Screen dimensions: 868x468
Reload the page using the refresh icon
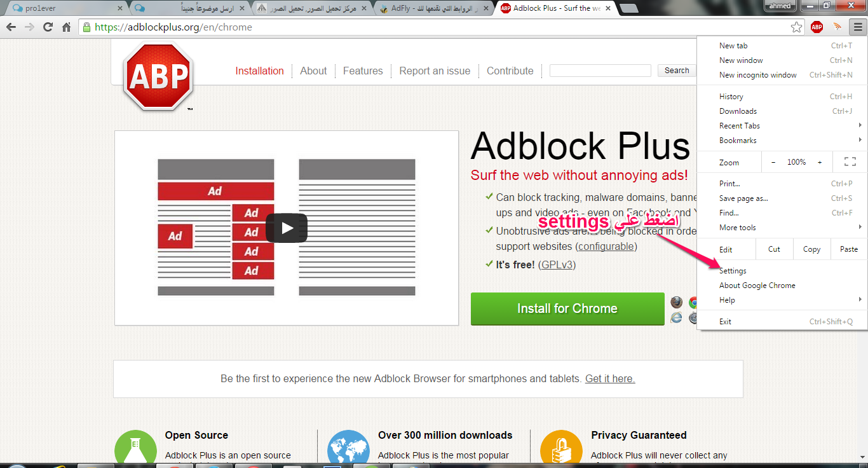(48, 27)
